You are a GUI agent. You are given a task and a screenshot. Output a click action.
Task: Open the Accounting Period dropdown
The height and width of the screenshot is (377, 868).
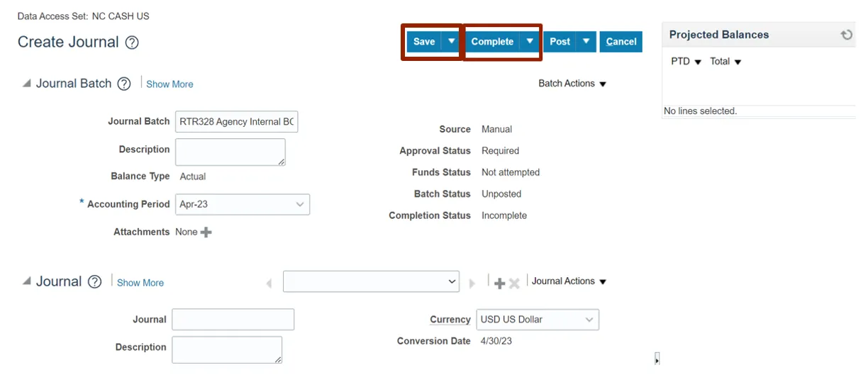pyautogui.click(x=299, y=205)
